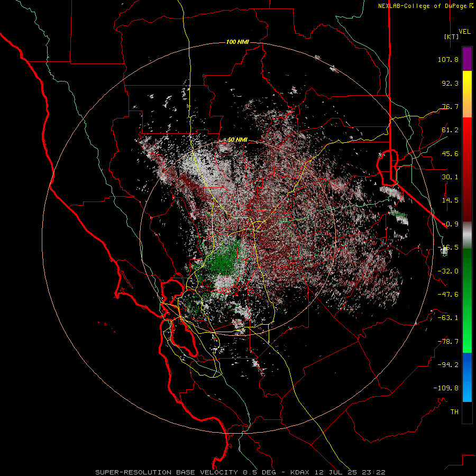Click the TH threshold label
Viewport: 476px width, 476px height.
tap(454, 412)
